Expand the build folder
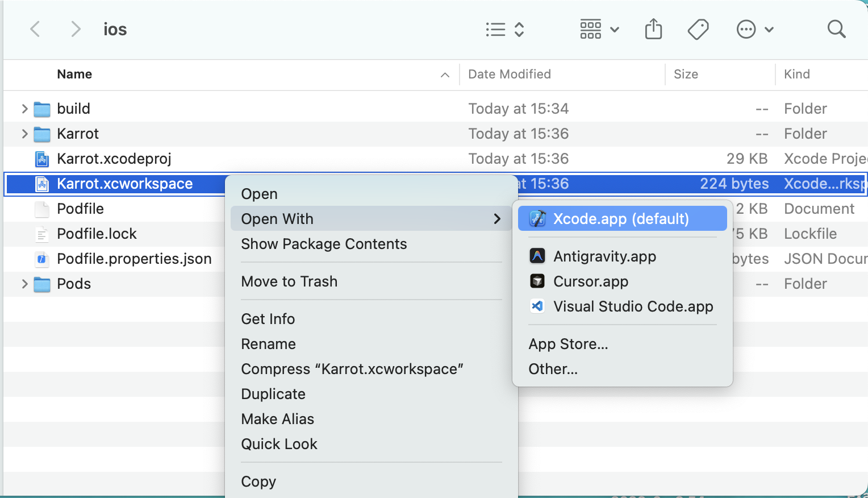868x498 pixels. coord(24,109)
